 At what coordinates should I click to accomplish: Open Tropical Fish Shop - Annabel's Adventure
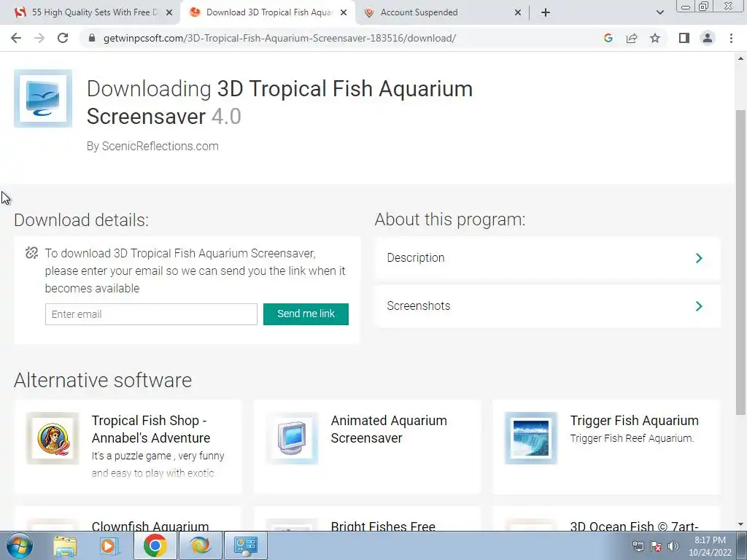point(151,429)
